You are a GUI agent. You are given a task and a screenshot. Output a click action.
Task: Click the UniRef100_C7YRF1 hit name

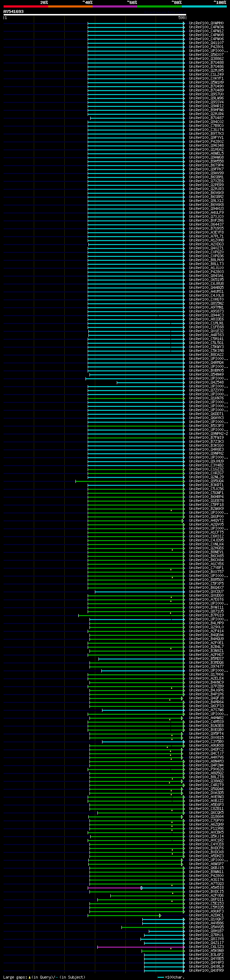206,568
